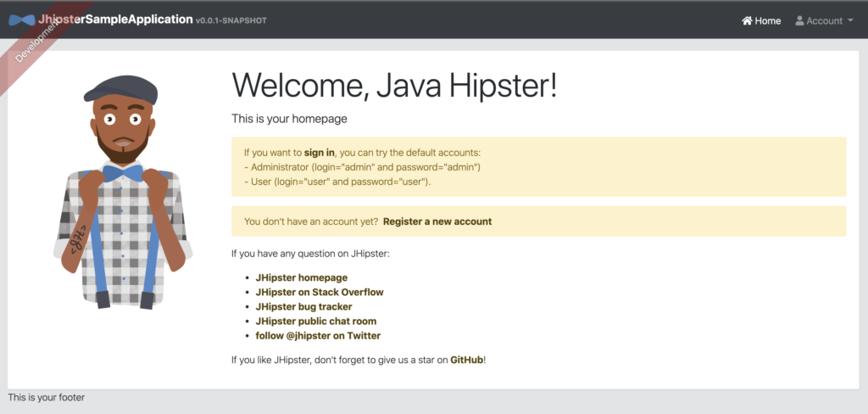Click If you have any question on JHipster text
The width and height of the screenshot is (868, 414).
click(x=310, y=255)
